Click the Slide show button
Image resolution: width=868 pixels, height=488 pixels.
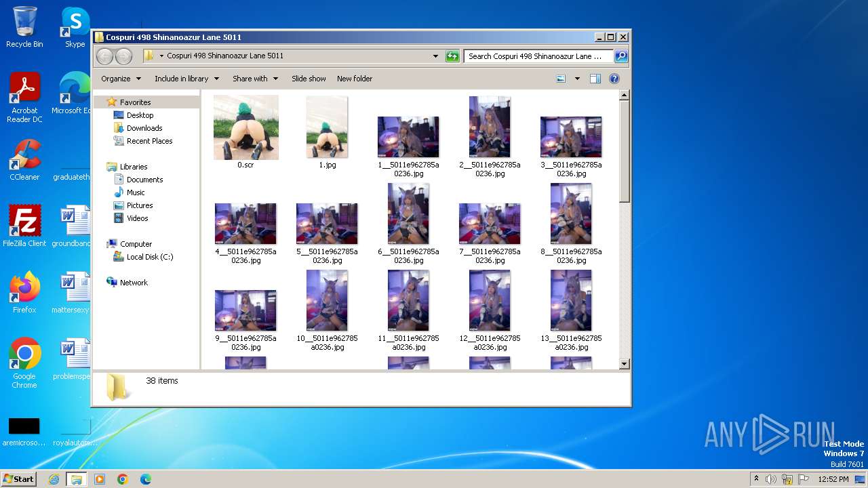click(309, 79)
